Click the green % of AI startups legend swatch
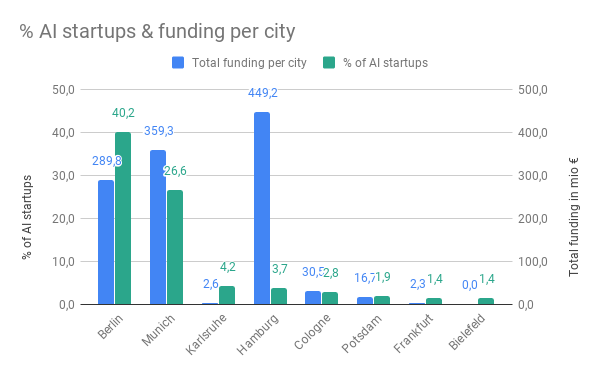 click(x=329, y=62)
